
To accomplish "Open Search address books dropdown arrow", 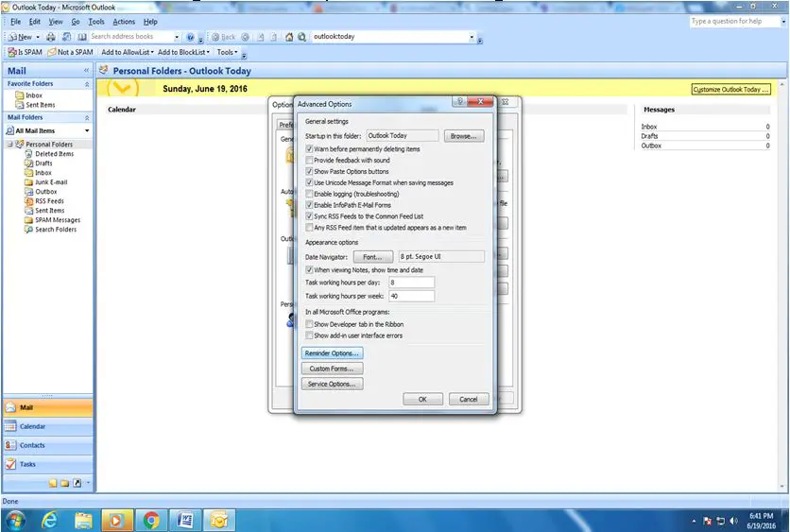I will (177, 37).
